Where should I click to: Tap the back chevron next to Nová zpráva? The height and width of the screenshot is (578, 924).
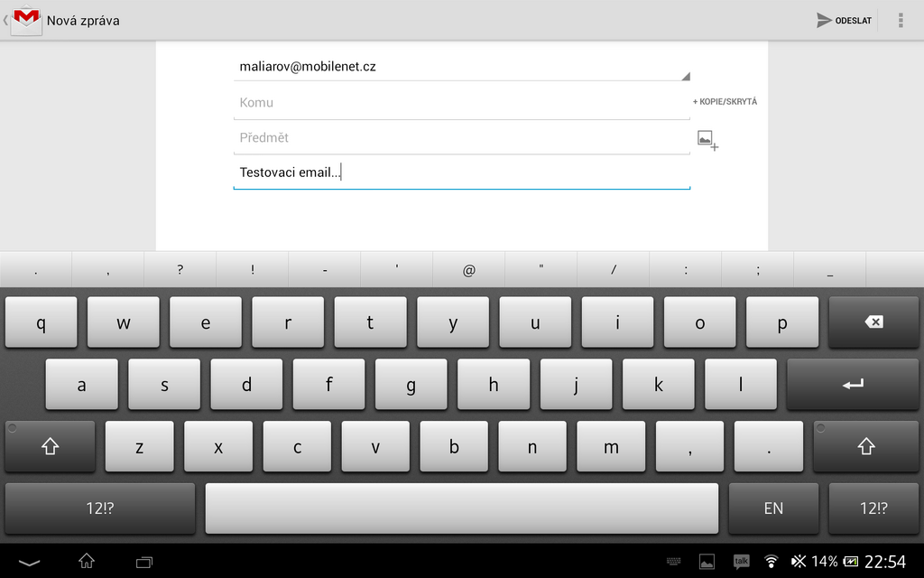pos(5,19)
